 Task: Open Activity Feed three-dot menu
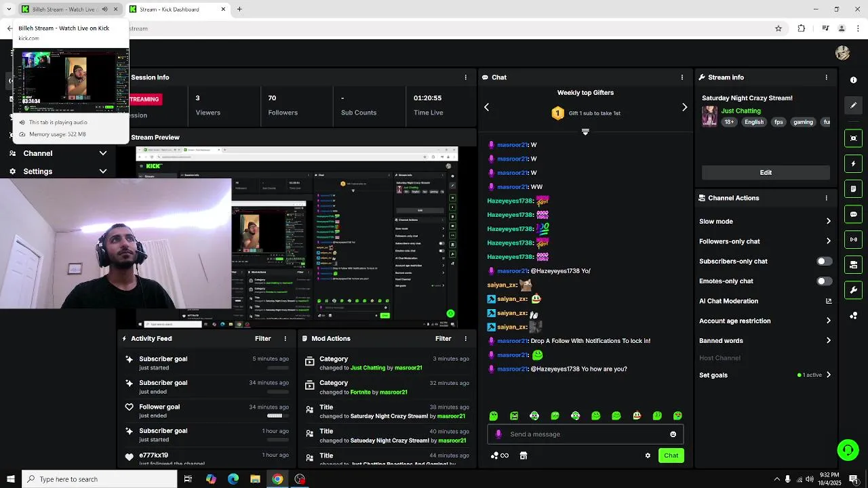click(x=285, y=338)
